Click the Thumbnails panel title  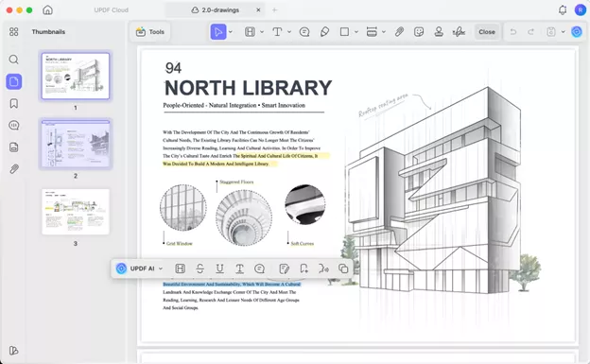click(x=48, y=32)
